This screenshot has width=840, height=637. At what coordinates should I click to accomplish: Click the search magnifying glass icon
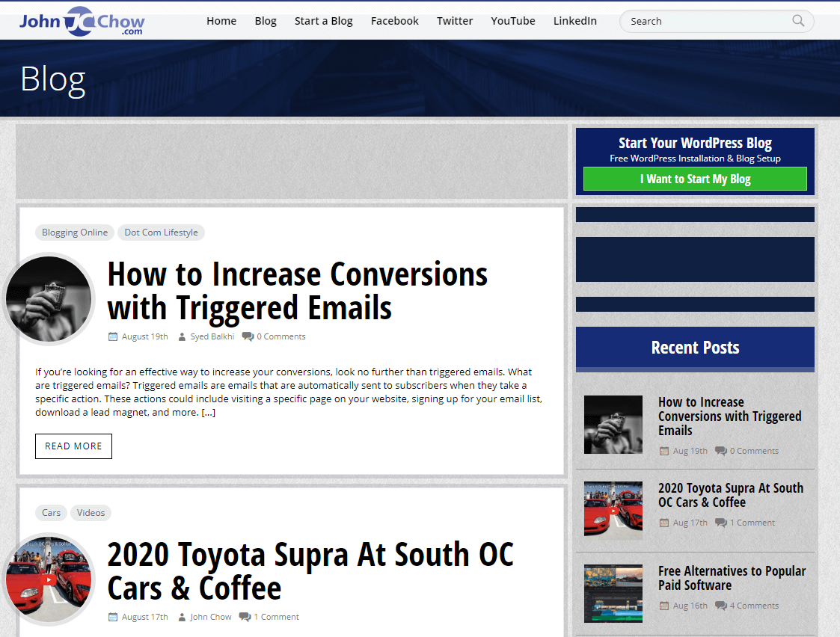click(x=798, y=21)
